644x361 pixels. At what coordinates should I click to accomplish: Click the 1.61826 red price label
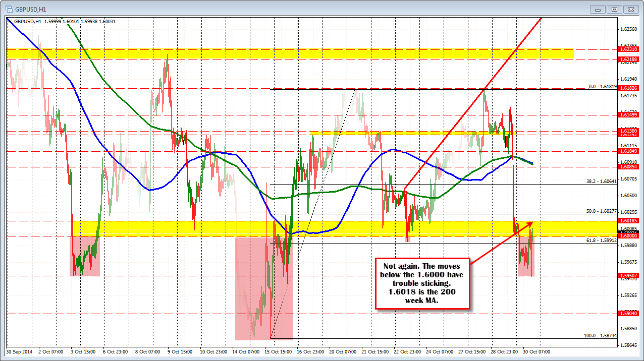[x=629, y=88]
